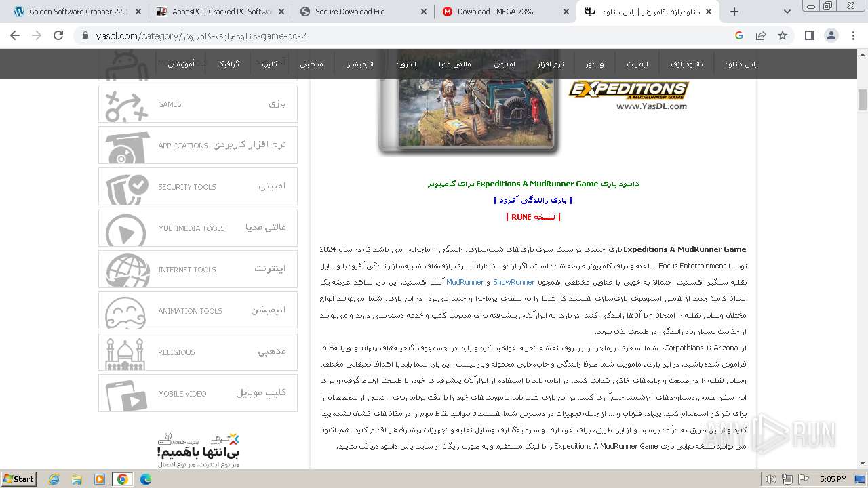
Task: Follow the MudRunner link in article
Action: click(x=465, y=282)
